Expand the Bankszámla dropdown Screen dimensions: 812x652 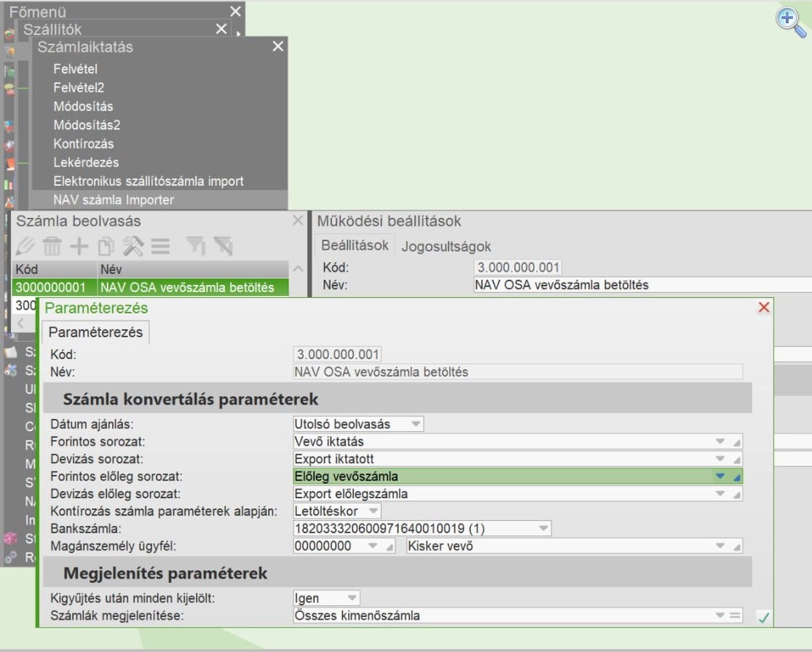[x=543, y=528]
